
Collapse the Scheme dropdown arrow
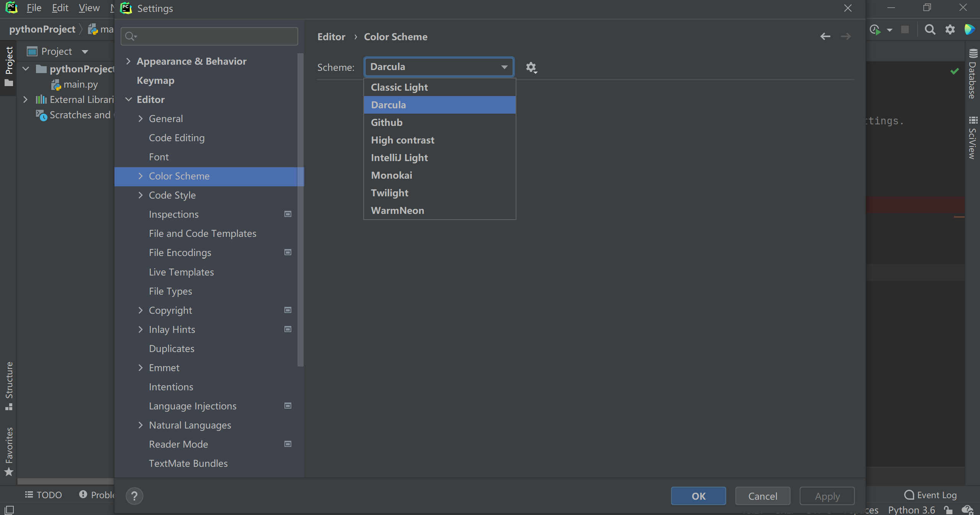coord(504,67)
